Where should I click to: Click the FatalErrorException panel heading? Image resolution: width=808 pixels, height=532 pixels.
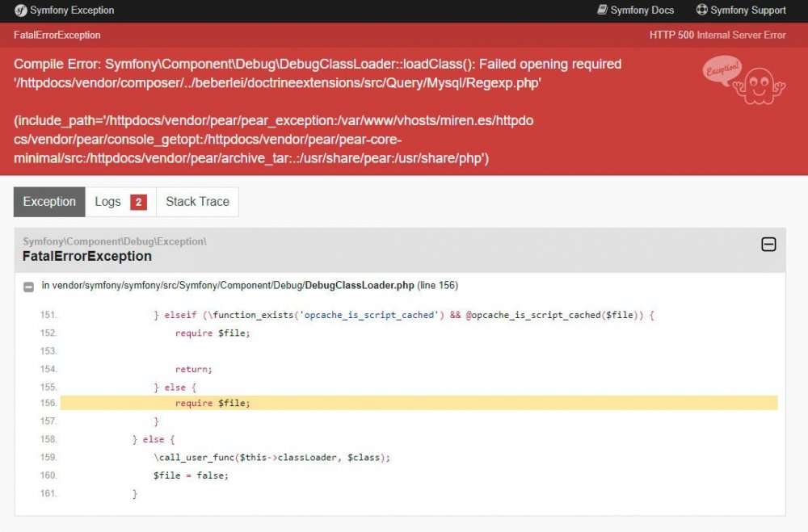point(87,256)
